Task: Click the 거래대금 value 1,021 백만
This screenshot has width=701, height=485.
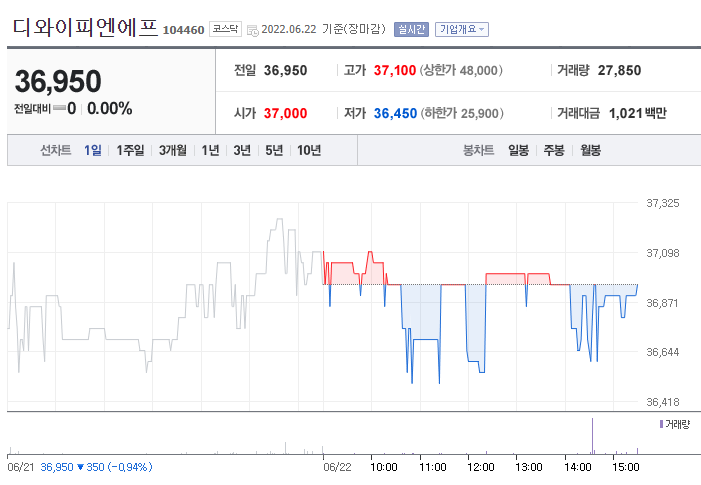Action: pyautogui.click(x=638, y=114)
